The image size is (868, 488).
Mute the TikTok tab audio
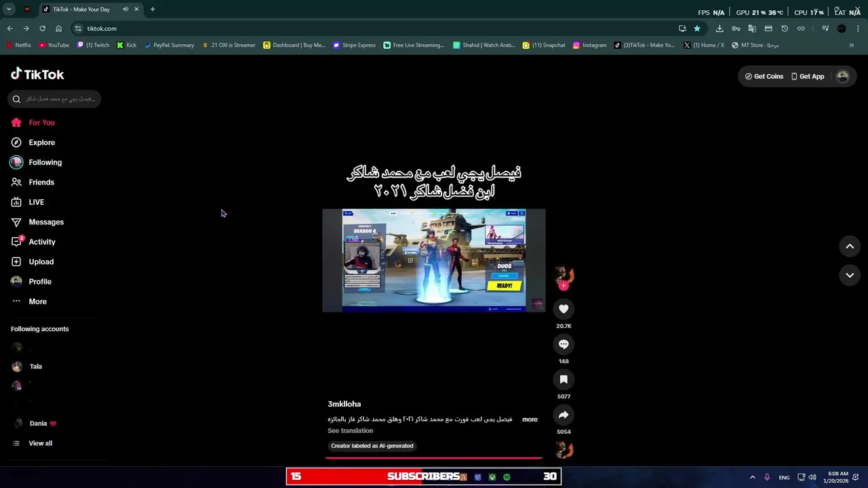click(125, 9)
